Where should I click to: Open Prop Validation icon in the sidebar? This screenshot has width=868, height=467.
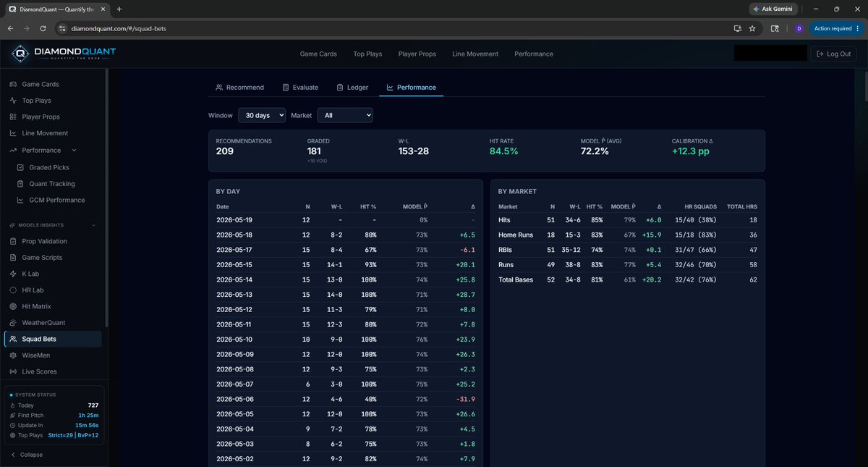pos(13,241)
